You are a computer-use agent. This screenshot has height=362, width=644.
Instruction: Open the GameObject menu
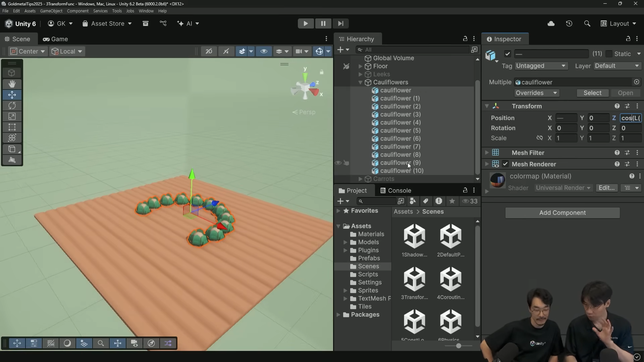pos(51,11)
